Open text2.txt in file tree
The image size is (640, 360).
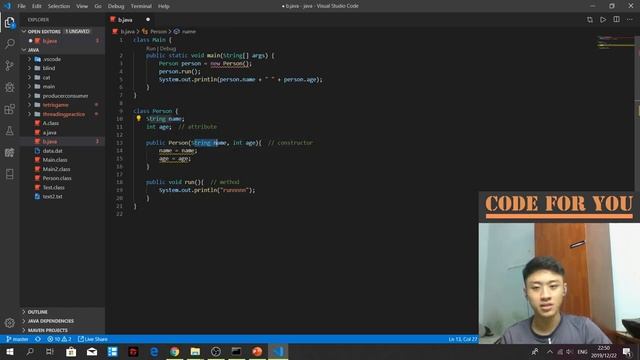tap(62, 196)
